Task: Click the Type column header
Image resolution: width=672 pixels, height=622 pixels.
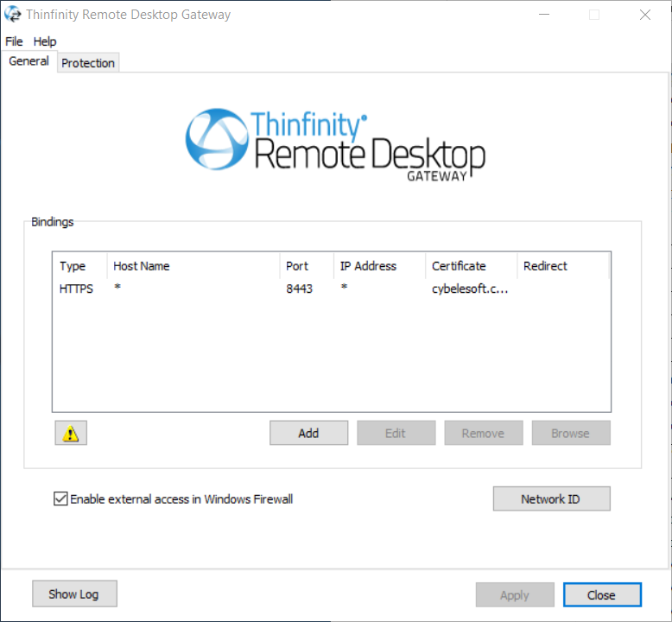Action: pos(79,266)
